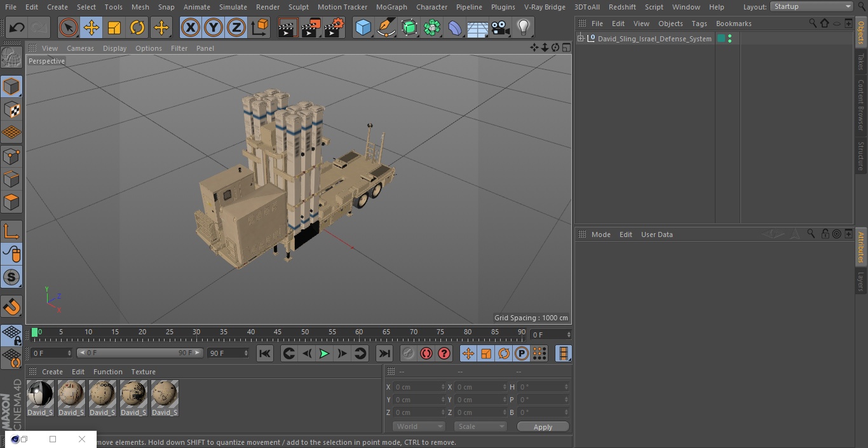868x448 pixels.
Task: Add a Subdivision Surface generator
Action: [409, 27]
